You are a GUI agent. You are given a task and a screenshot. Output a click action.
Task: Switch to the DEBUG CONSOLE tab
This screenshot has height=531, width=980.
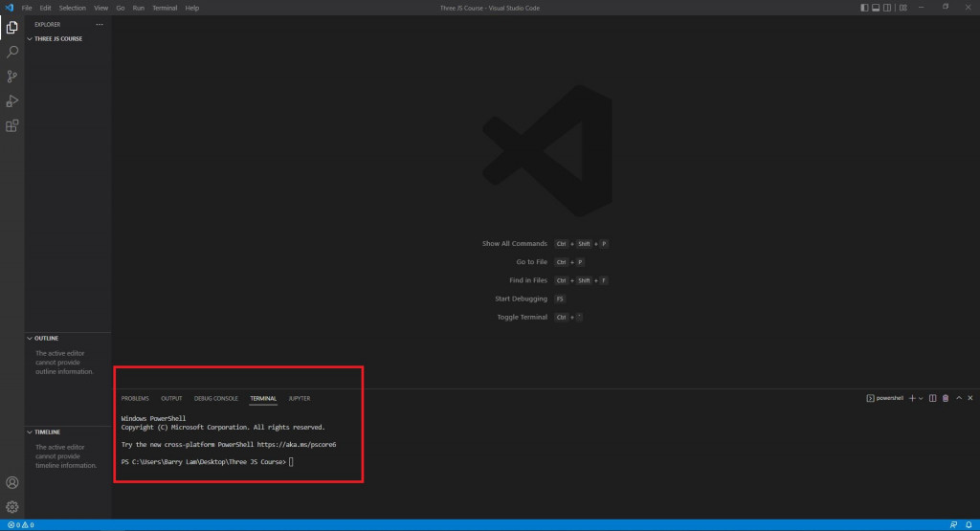pos(215,399)
